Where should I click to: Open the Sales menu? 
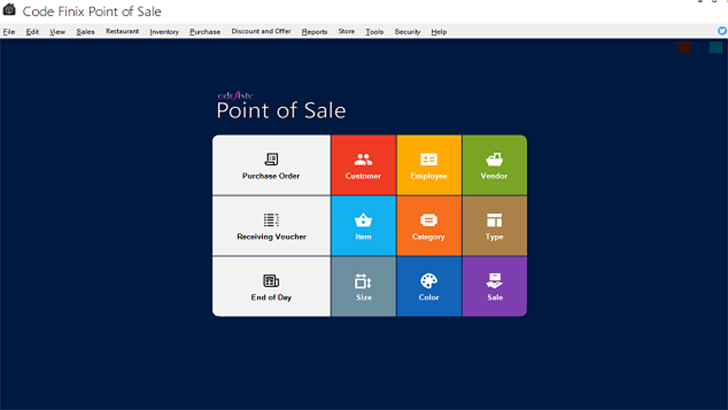85,32
